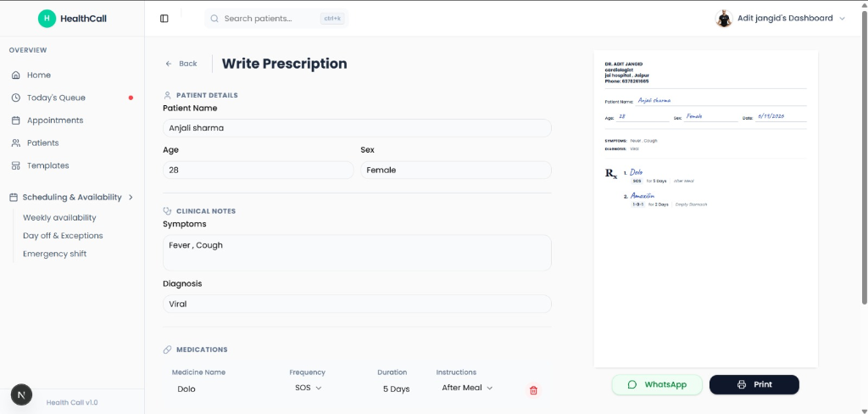Screen dimensions: 868x414
Task: Click the Age input field
Action: coord(258,171)
